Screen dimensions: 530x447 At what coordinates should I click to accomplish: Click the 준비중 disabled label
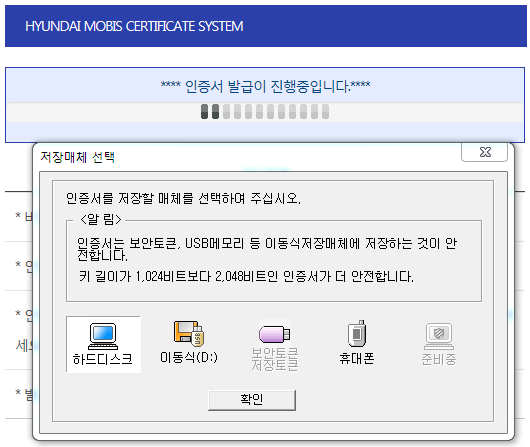[x=439, y=359]
